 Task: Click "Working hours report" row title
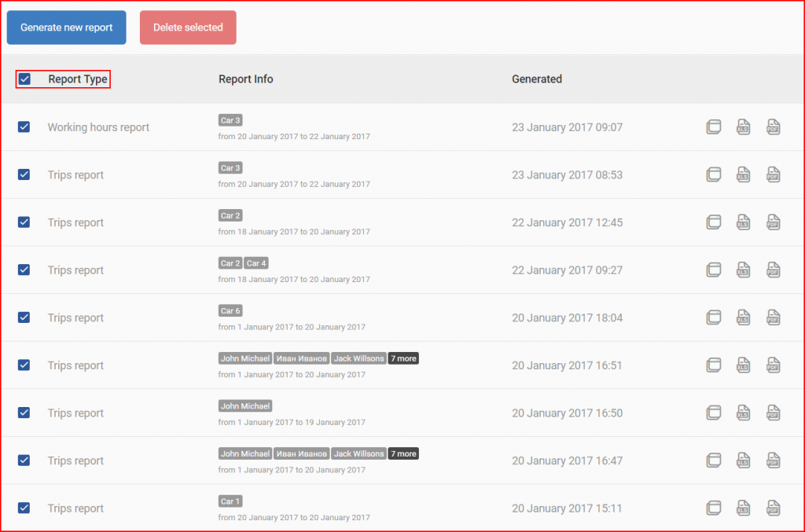click(98, 127)
